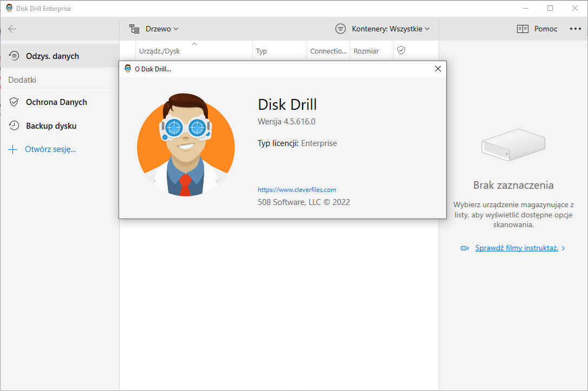Screen dimensions: 588x391
Task: Click the Disk Drill app icon in title bar
Action: click(x=9, y=8)
